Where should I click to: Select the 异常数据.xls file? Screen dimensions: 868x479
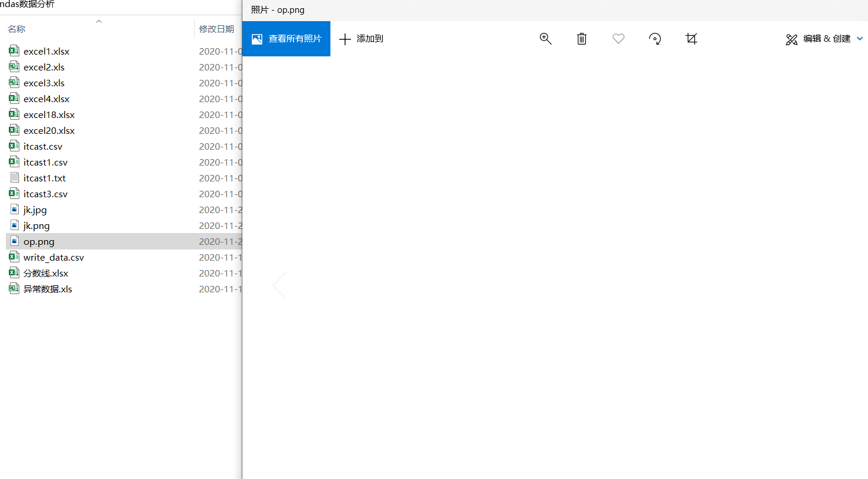[x=48, y=289]
